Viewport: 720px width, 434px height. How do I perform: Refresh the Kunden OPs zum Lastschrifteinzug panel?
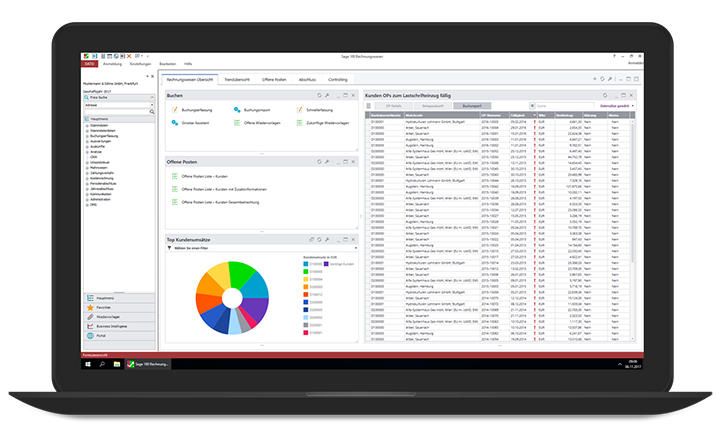coord(605,96)
